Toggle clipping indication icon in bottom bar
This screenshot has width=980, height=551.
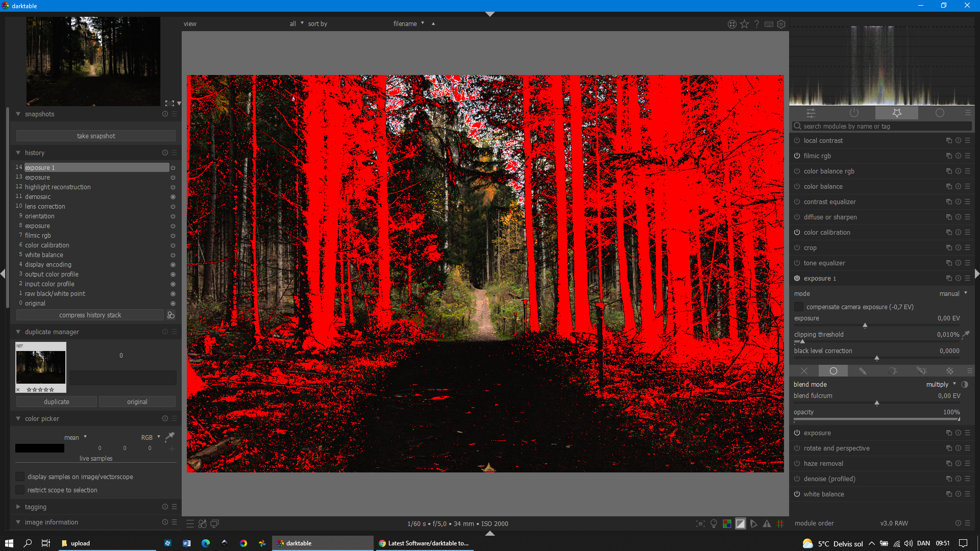pyautogui.click(x=740, y=524)
